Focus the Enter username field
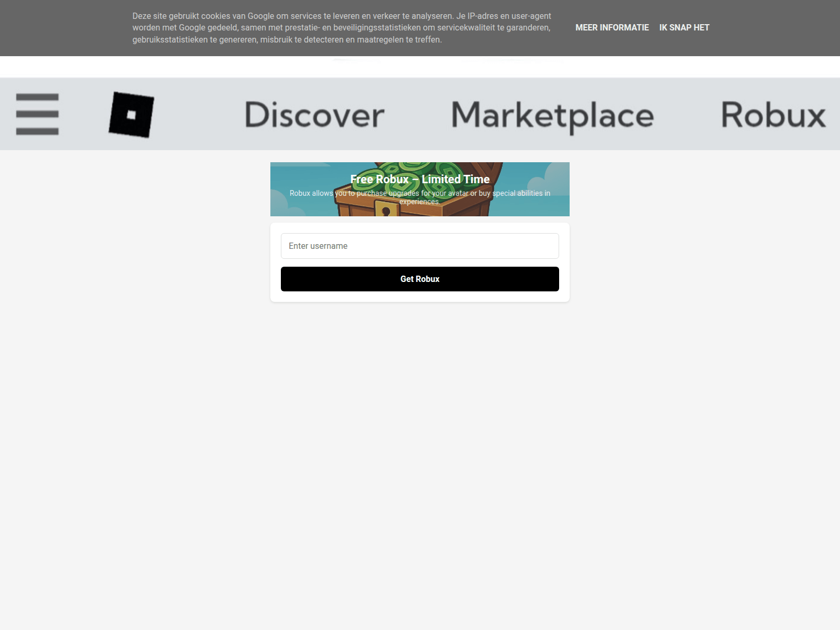Viewport: 840px width, 630px height. pyautogui.click(x=420, y=246)
